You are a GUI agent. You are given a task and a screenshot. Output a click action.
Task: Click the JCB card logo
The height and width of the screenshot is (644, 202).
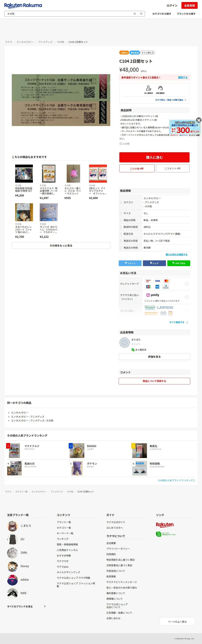148,287
